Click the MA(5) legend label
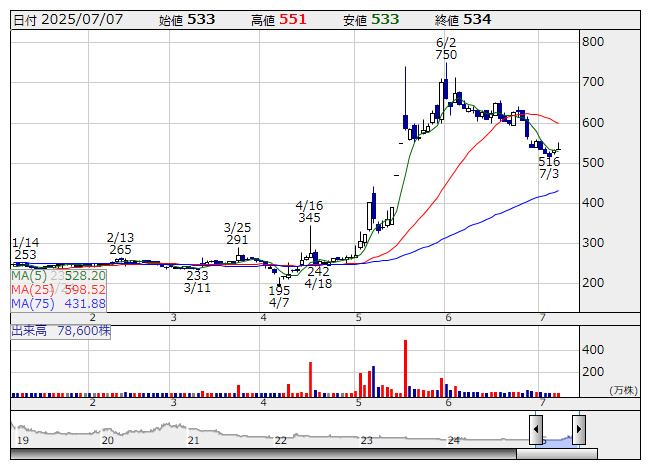The height and width of the screenshot is (470, 653). [x=27, y=275]
